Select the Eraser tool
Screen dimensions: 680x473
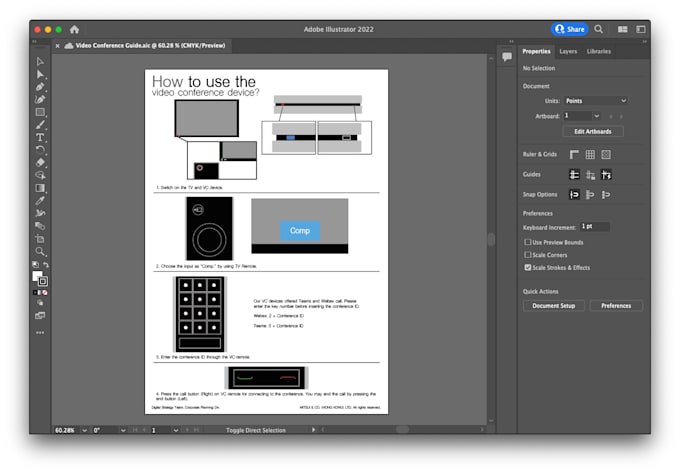(x=40, y=161)
